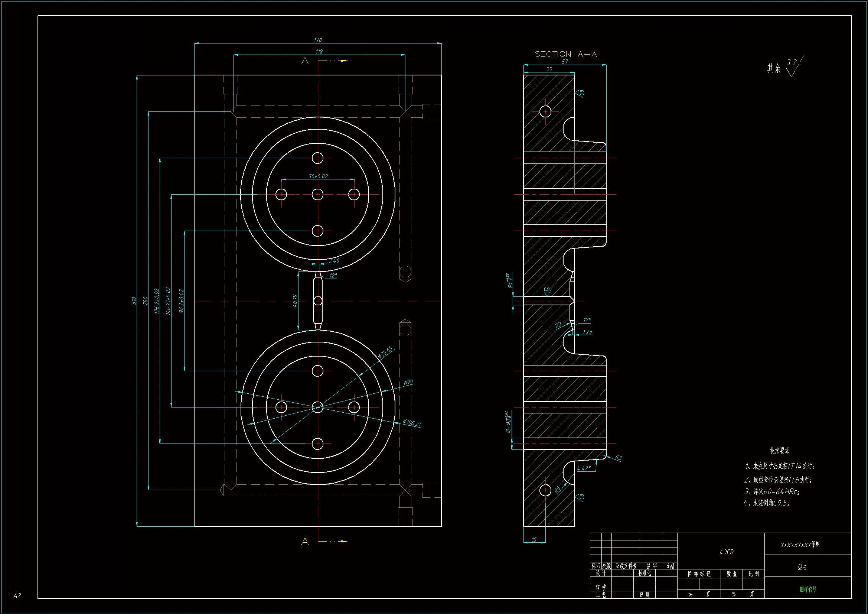This screenshot has height=614, width=868.
Task: Select the 310 overall height dimension
Action: [x=133, y=301]
